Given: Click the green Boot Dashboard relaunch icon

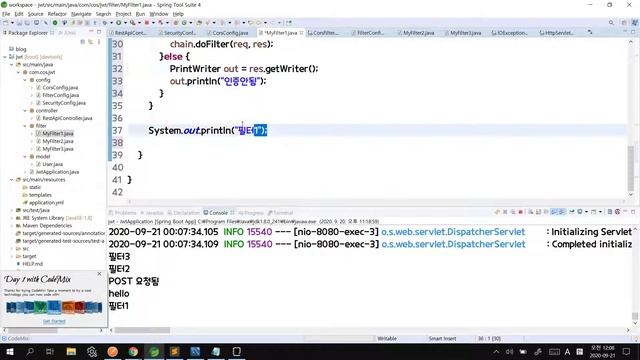Looking at the screenshot, I should click(x=55, y=23).
